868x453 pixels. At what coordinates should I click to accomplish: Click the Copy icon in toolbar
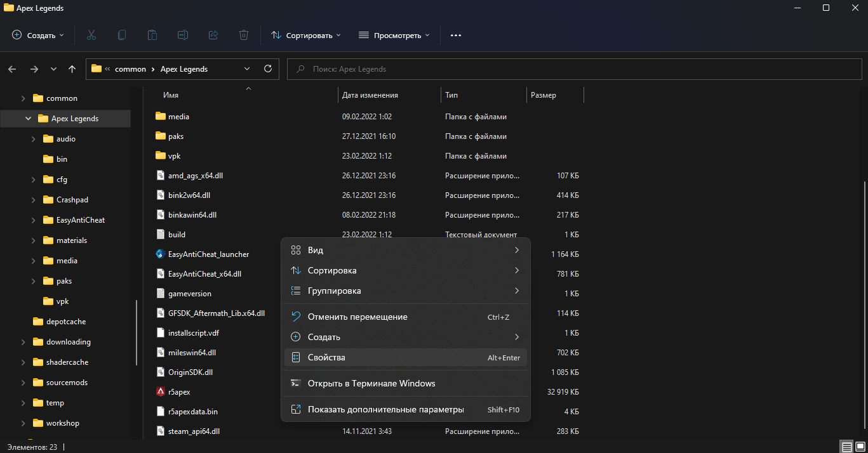click(x=122, y=35)
